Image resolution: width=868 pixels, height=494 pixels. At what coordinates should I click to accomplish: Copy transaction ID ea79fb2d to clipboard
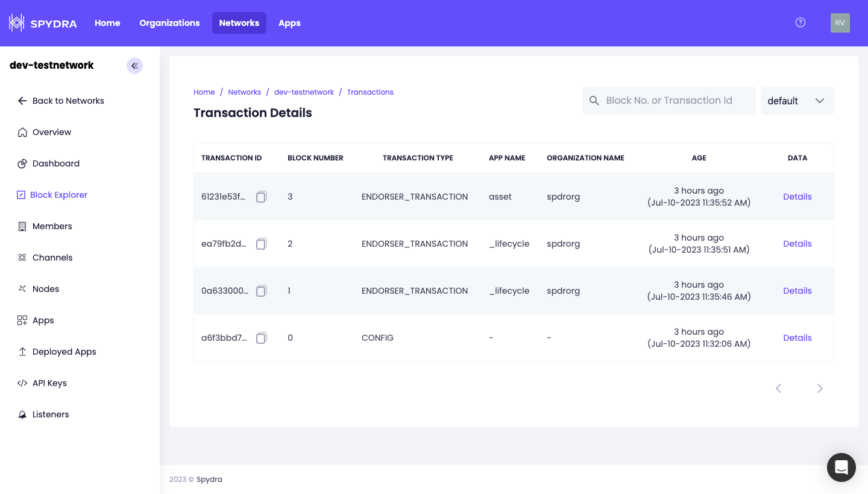(261, 244)
